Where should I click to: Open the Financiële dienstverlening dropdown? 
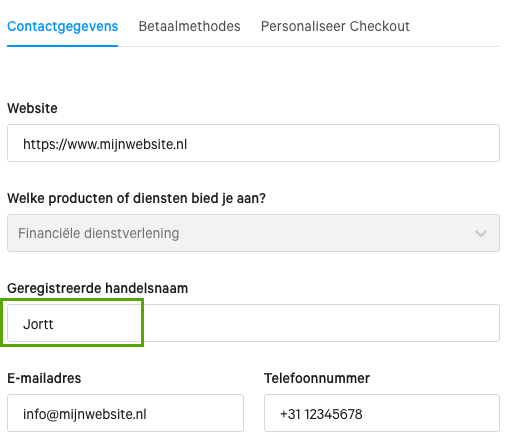click(253, 233)
